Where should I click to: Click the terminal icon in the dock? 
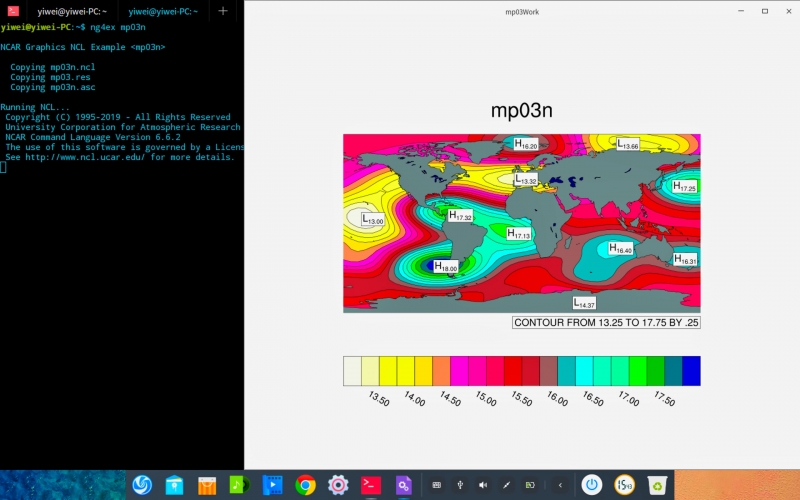pyautogui.click(x=371, y=485)
